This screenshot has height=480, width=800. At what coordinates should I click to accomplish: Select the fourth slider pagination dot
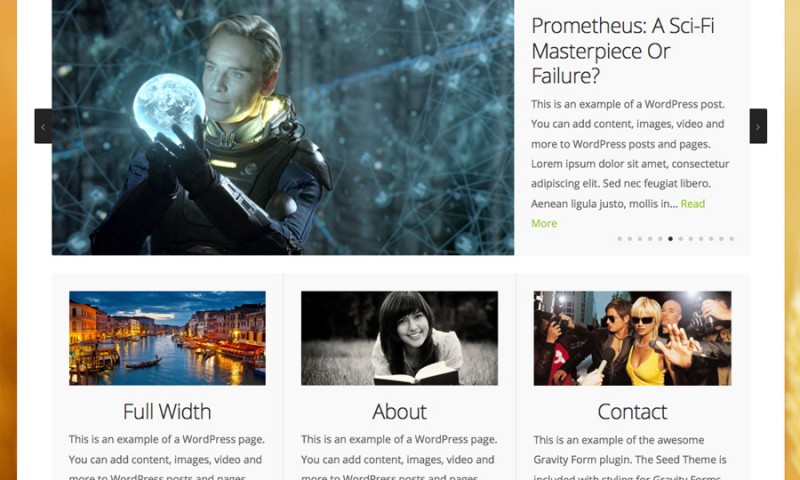[x=650, y=239]
